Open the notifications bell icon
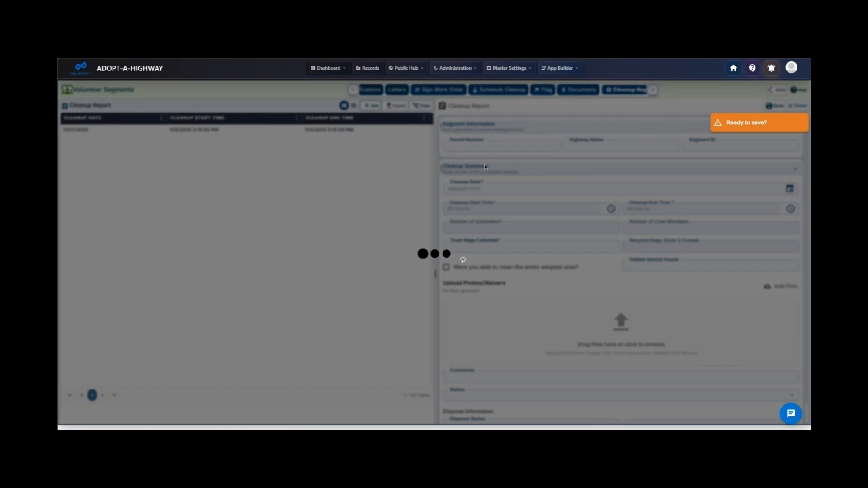 coord(771,68)
